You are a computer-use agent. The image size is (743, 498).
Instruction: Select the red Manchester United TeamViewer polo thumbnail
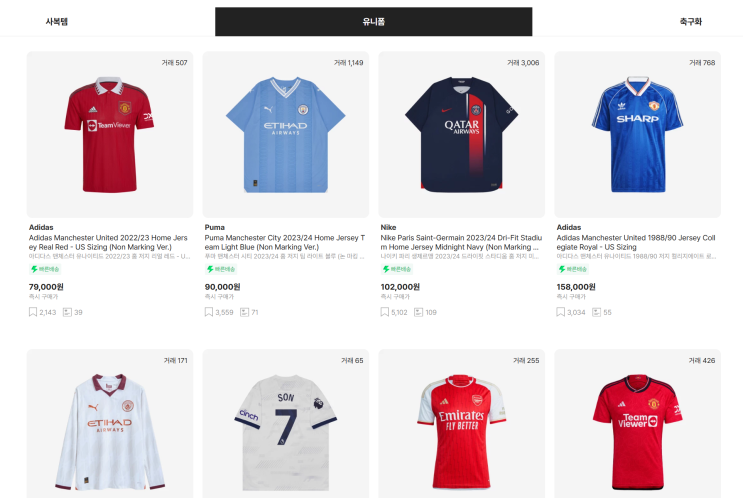(110, 134)
